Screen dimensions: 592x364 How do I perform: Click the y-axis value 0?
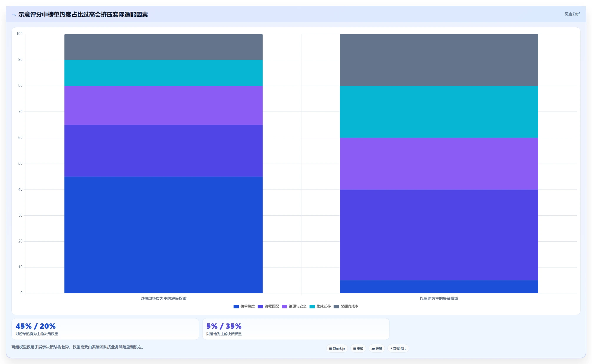[x=21, y=293]
